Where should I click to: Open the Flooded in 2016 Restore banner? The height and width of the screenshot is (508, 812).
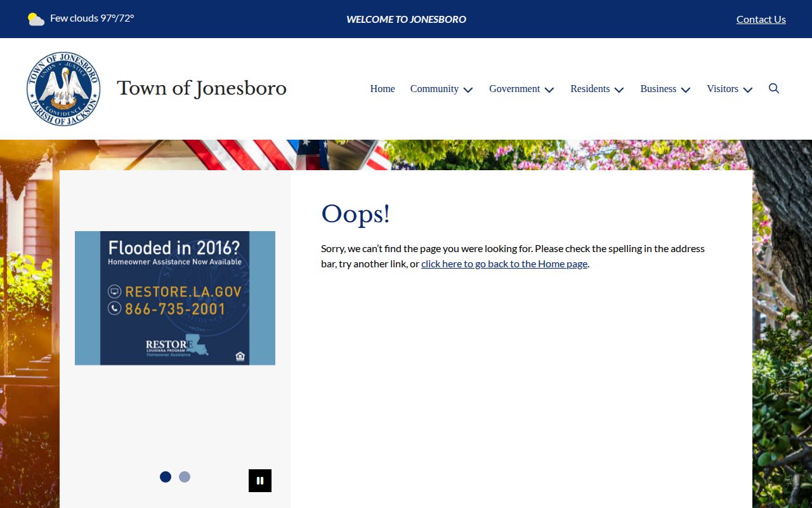(x=175, y=298)
